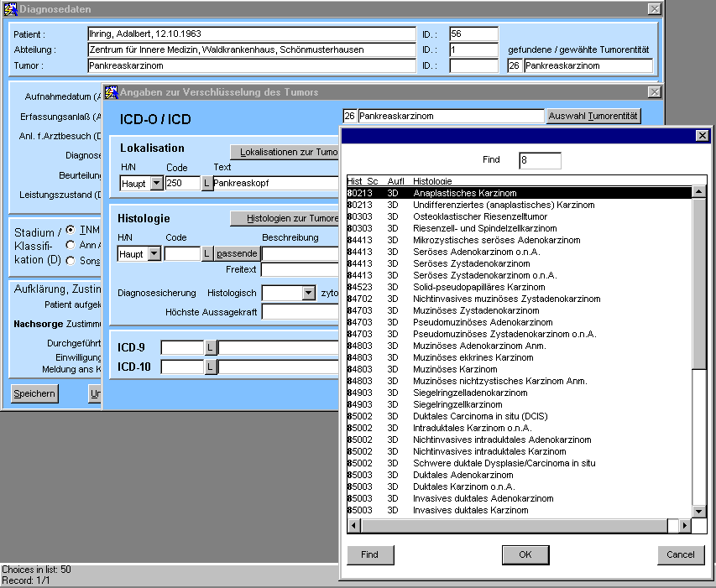This screenshot has height=588, width=716.
Task: Click OK in the histology list dialog
Action: tap(525, 554)
